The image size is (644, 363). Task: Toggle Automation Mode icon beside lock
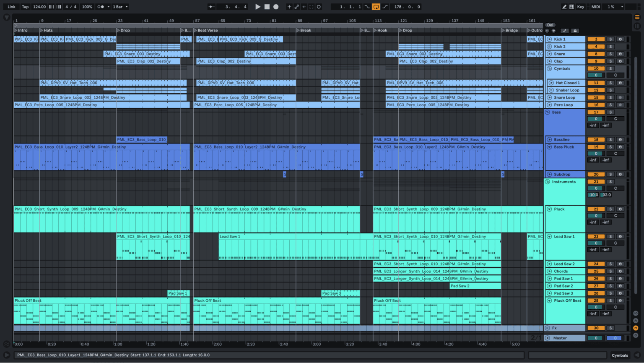coord(565,31)
